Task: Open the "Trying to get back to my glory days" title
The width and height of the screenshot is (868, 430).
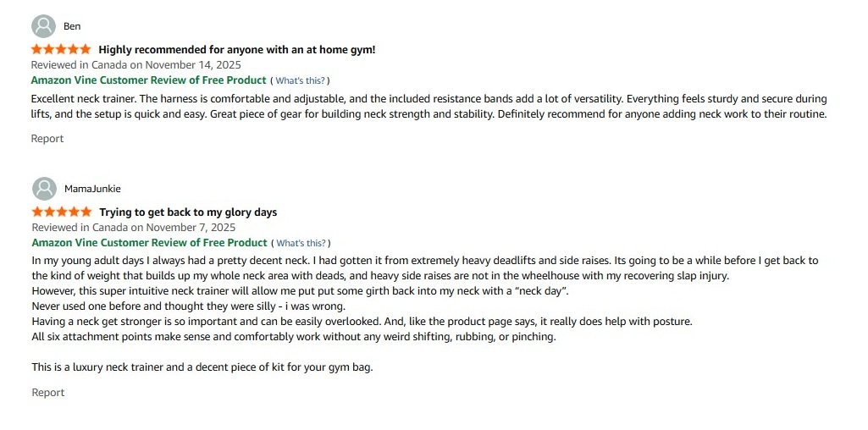Action: pos(188,212)
